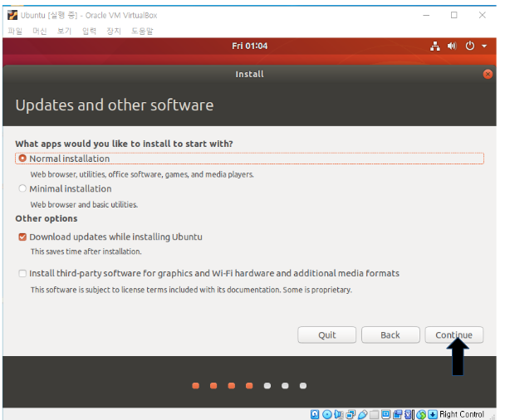Click the hard disk activity icon in VirtualBox status bar
The width and height of the screenshot is (505, 420).
pyautogui.click(x=315, y=414)
